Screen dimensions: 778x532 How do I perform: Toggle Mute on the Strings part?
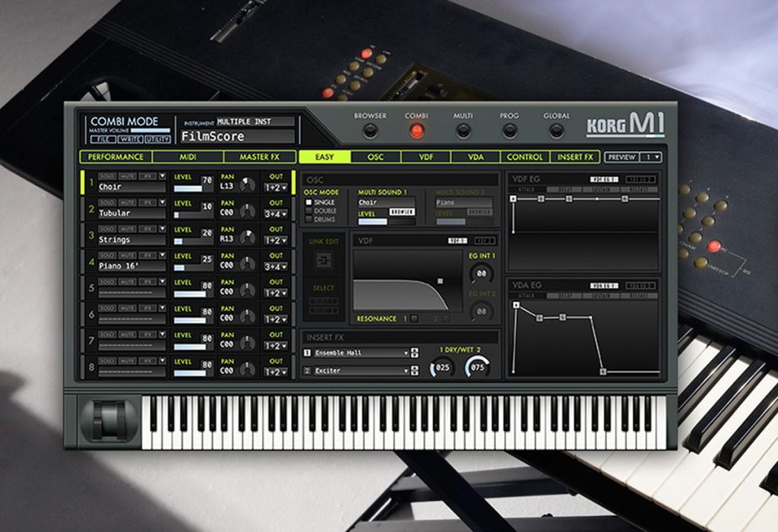[127, 229]
